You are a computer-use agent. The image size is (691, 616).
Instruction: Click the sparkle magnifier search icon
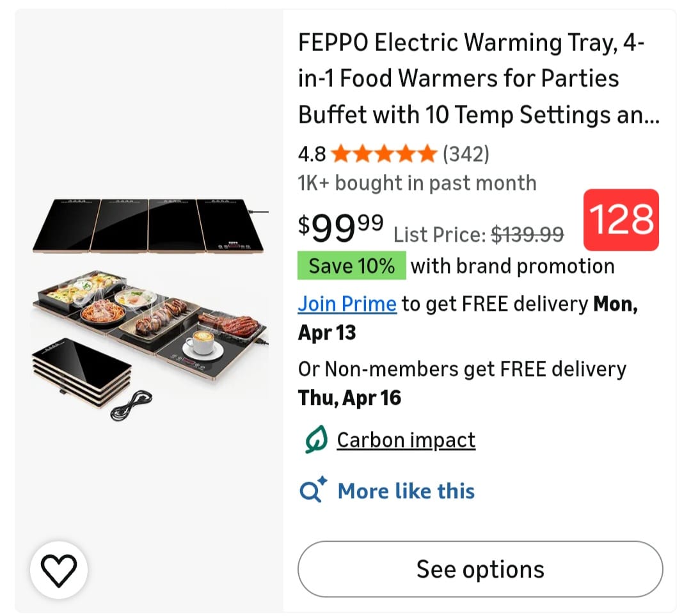(314, 491)
